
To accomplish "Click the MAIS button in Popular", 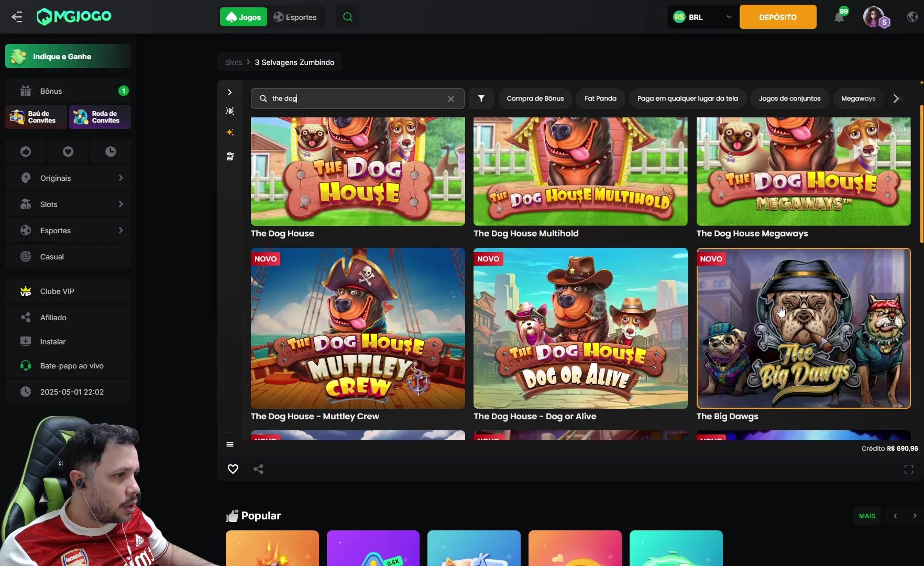I will pyautogui.click(x=867, y=516).
